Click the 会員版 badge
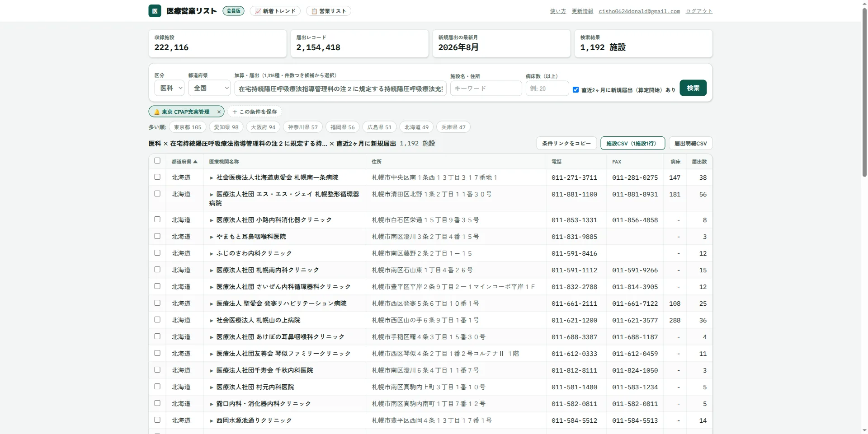 [x=233, y=11]
